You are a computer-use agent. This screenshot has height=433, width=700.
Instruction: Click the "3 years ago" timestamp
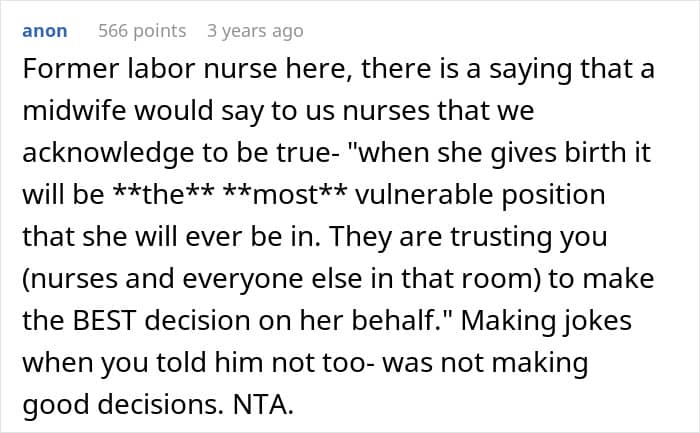pyautogui.click(x=254, y=31)
